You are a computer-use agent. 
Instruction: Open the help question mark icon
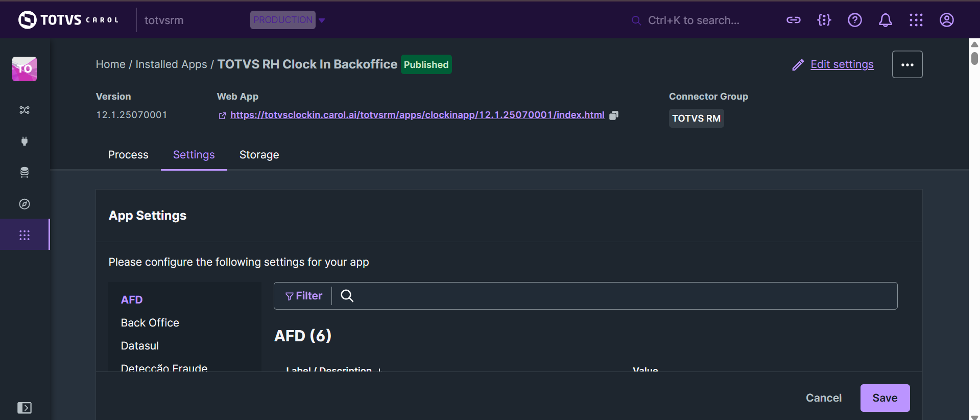854,20
